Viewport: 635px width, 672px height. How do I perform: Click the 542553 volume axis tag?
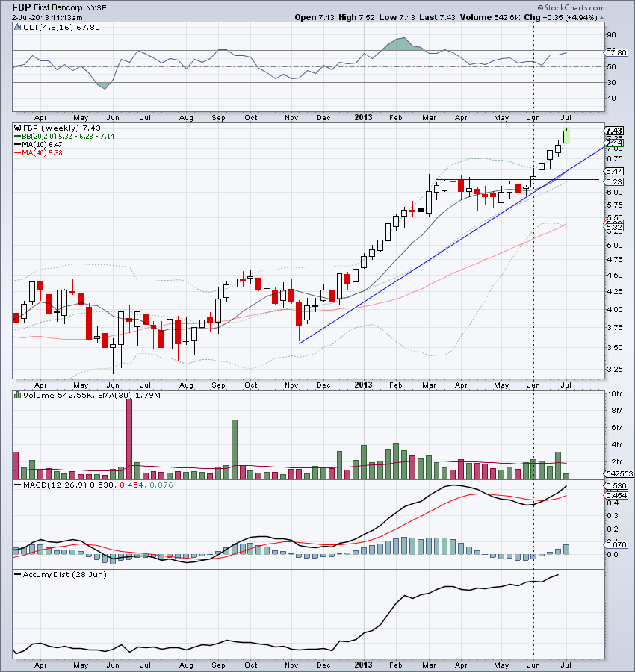pyautogui.click(x=619, y=473)
